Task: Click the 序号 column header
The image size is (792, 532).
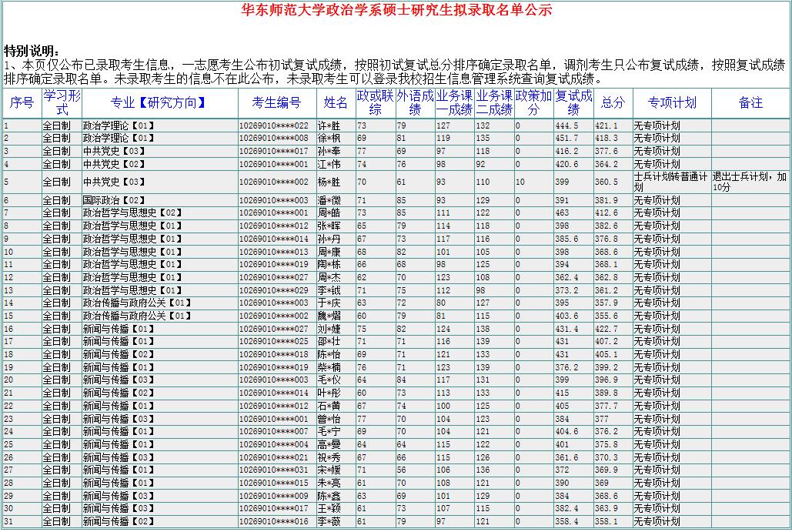Action: tap(22, 103)
